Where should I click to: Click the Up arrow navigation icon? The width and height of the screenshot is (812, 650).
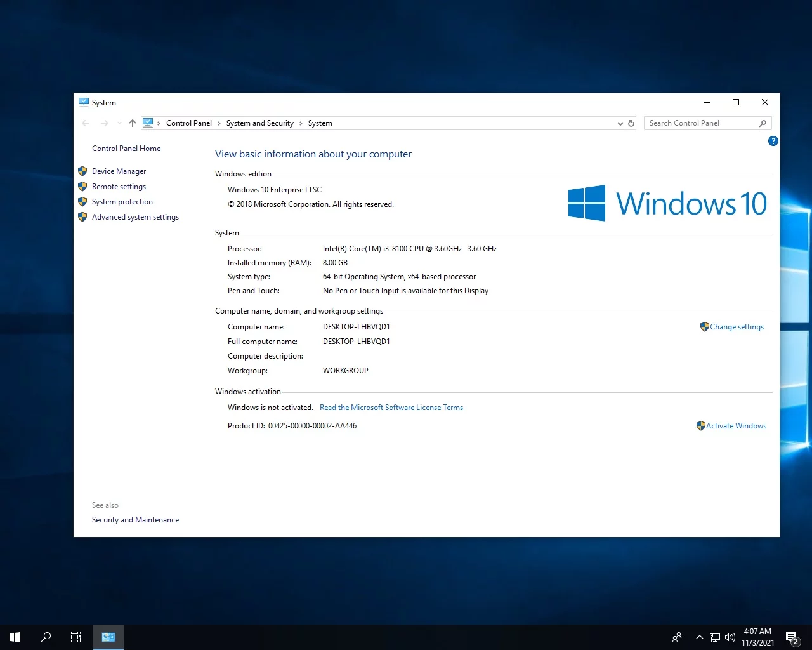point(132,123)
